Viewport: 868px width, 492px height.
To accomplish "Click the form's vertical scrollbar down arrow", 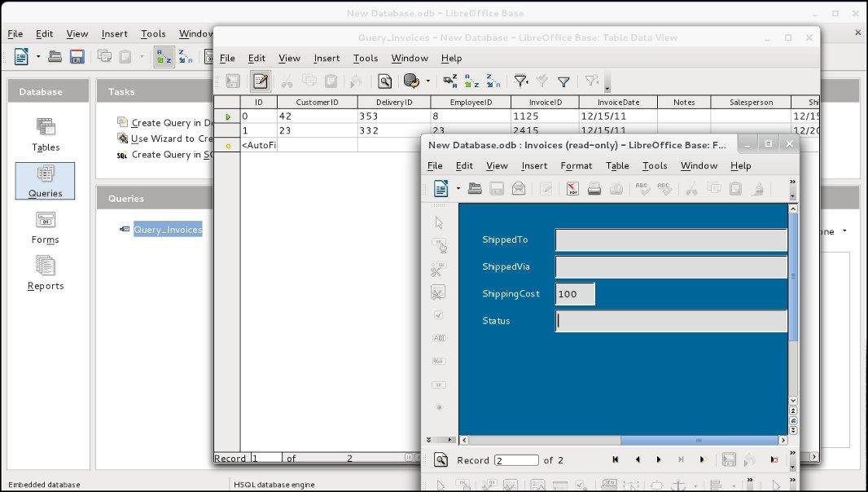I will click(x=793, y=401).
